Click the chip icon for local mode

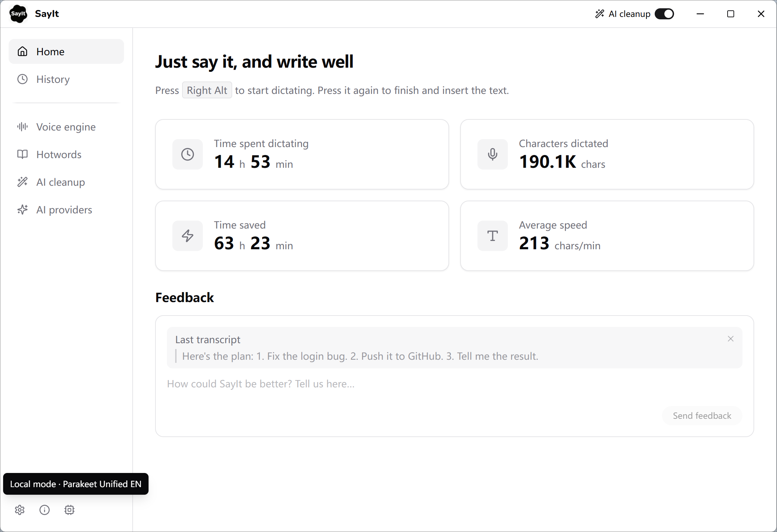69,510
